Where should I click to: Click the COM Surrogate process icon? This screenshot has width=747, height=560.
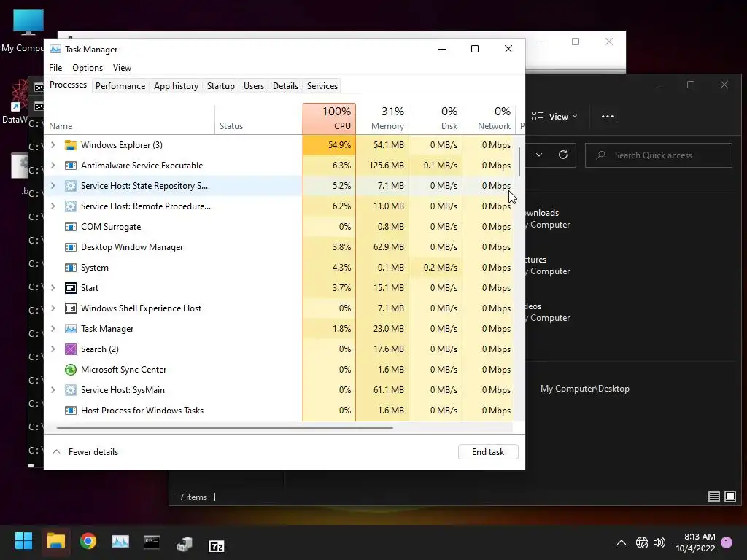71,227
